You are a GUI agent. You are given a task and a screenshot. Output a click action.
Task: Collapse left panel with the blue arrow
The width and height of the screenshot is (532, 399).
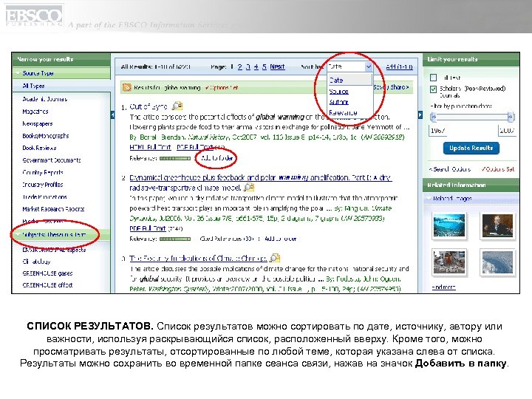coord(112,115)
